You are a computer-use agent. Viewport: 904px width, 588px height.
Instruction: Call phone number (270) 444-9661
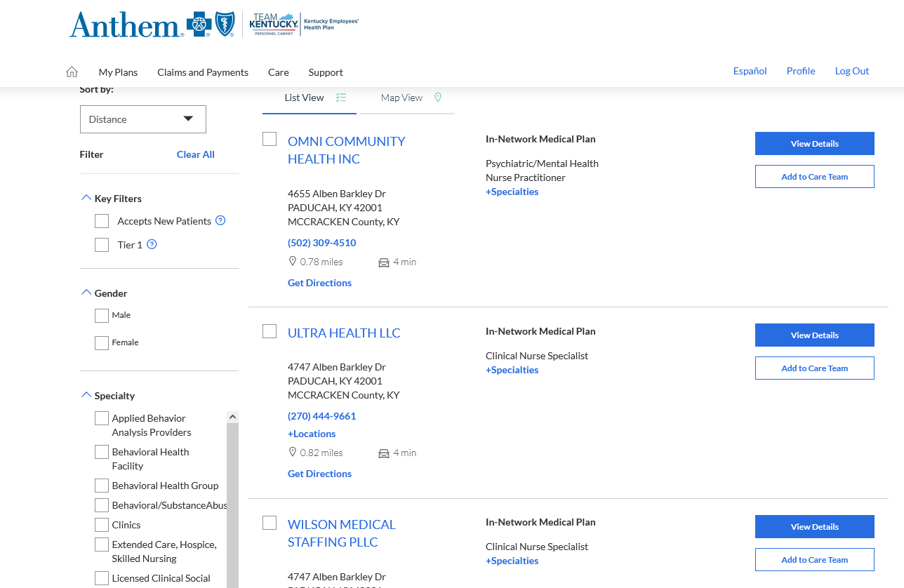click(322, 416)
